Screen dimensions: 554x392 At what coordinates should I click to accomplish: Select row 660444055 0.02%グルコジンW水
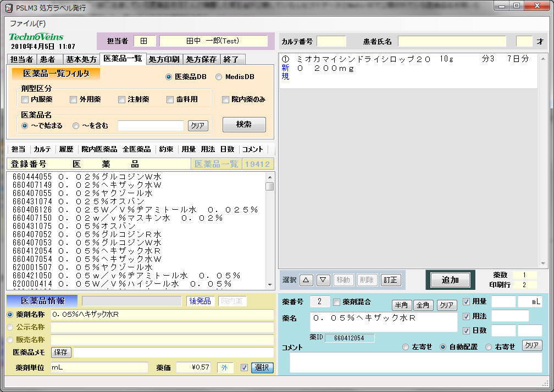(136, 177)
